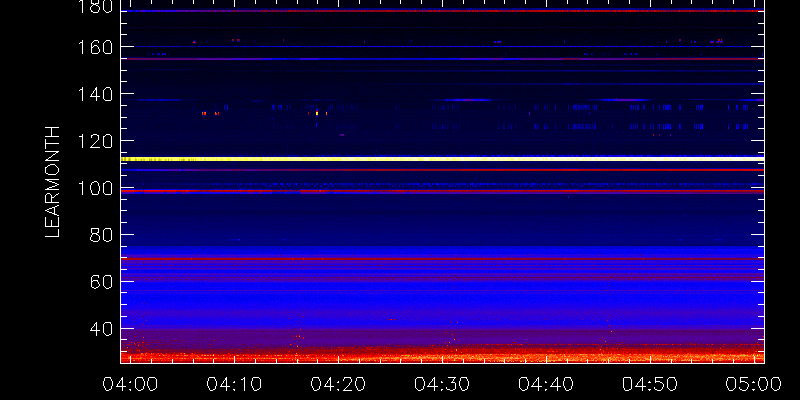Click the 140 frequency label
The image size is (800, 400).
pyautogui.click(x=95, y=94)
